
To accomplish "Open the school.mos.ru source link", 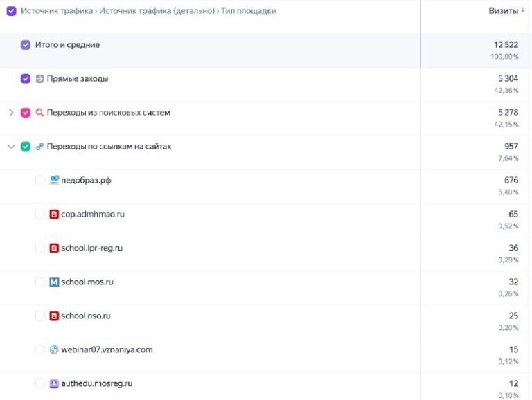I will point(87,282).
